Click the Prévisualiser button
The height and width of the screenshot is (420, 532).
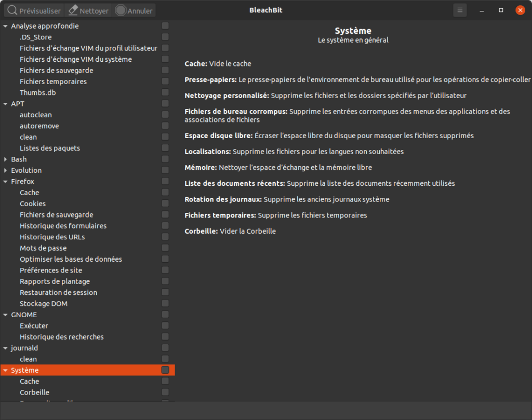(33, 10)
